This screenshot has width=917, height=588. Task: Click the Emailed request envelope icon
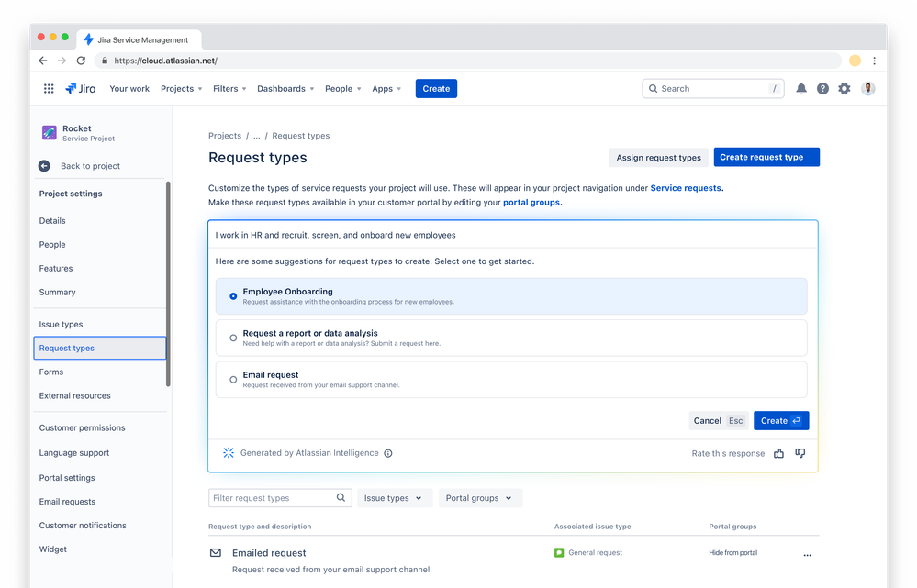(x=216, y=553)
